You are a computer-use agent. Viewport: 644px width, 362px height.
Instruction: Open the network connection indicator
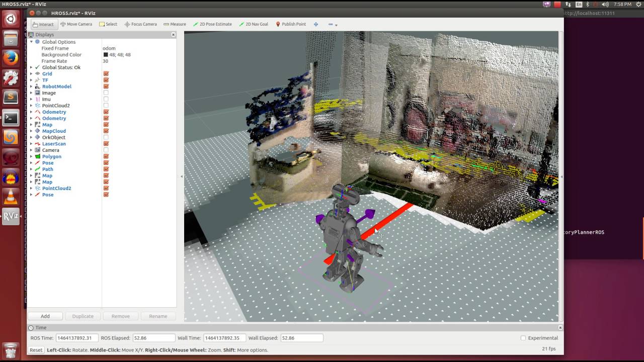pos(568,5)
